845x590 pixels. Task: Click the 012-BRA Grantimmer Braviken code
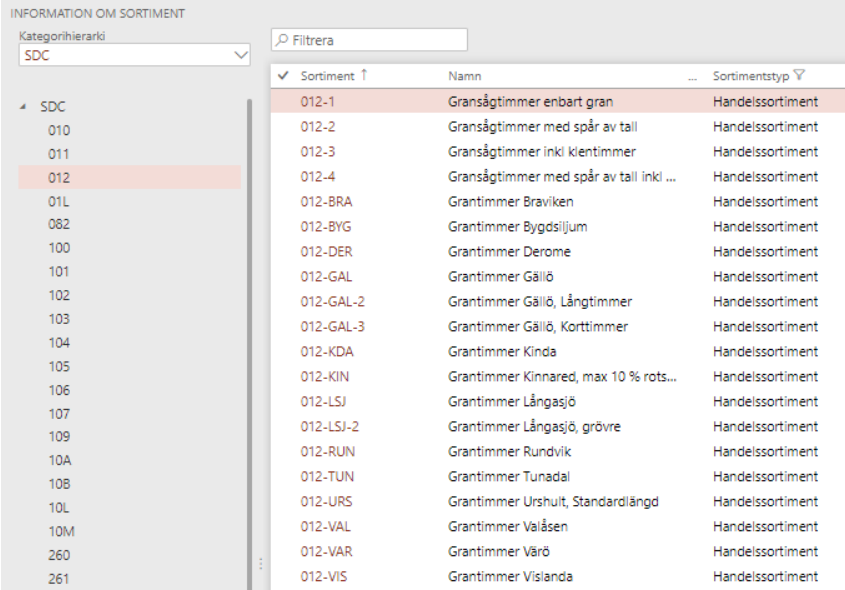coord(326,202)
